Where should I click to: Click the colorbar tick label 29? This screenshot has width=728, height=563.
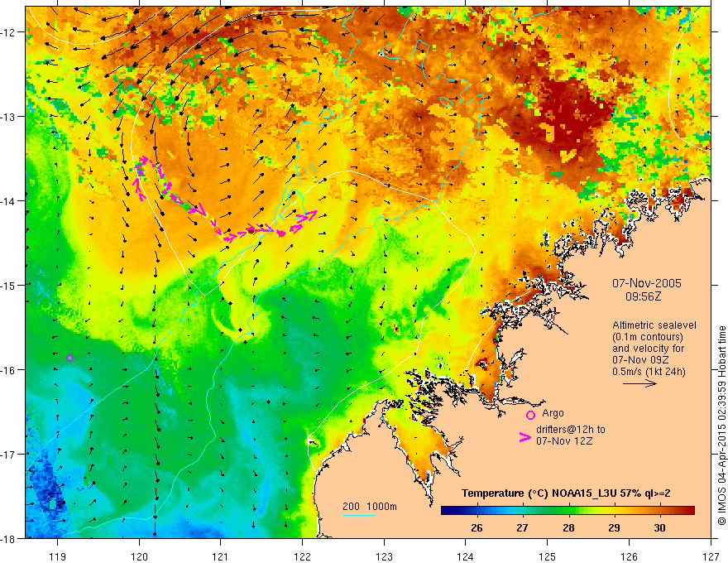(614, 528)
